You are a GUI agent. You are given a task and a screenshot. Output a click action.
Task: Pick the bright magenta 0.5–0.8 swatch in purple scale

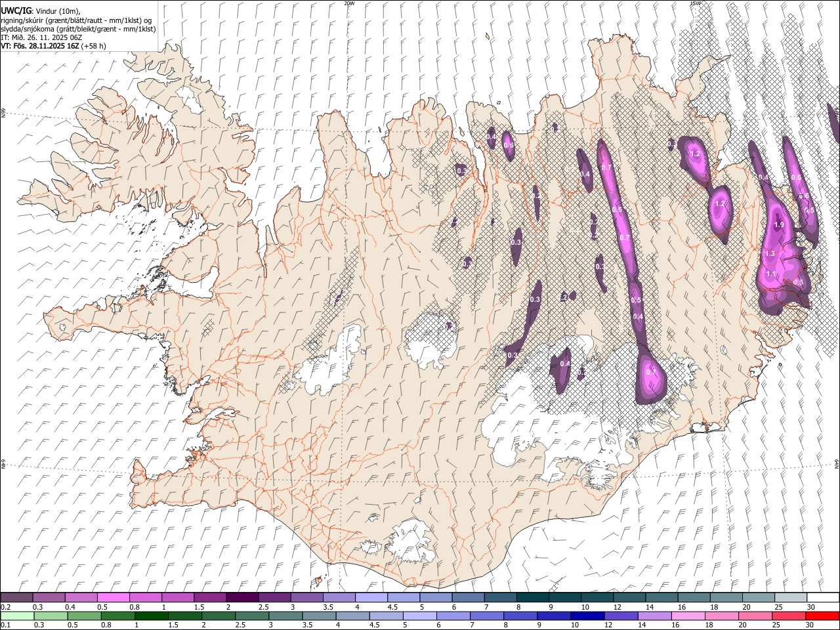(x=113, y=597)
